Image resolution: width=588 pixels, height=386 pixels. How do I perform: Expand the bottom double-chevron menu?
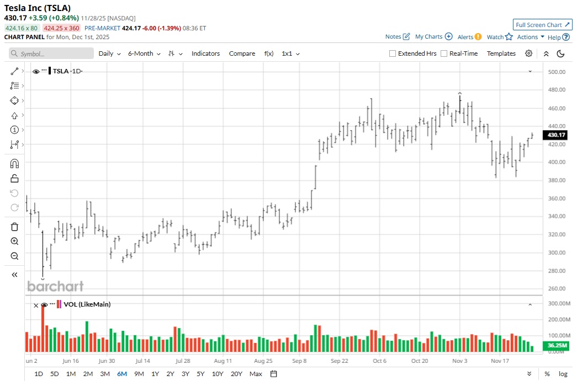529,374
